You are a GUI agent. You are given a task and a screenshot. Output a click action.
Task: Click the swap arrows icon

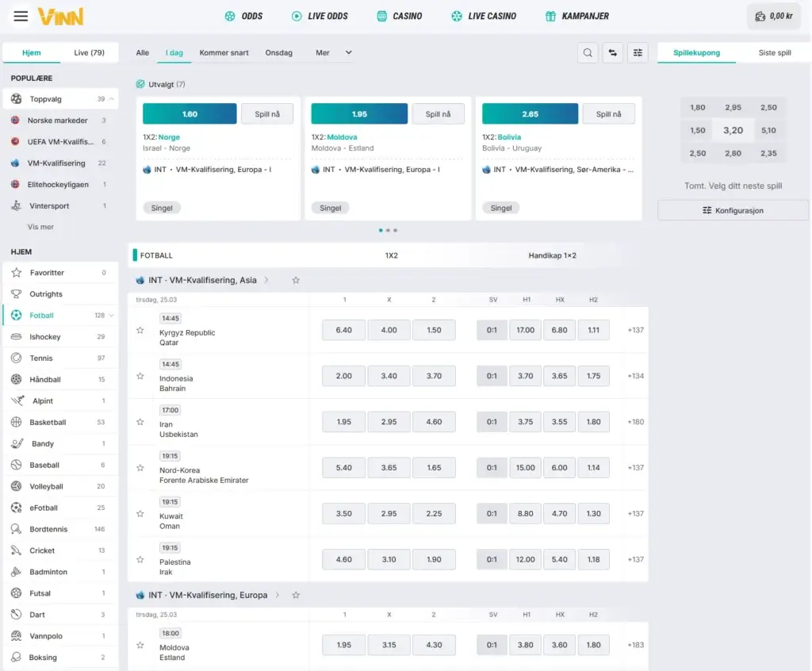pyautogui.click(x=612, y=52)
